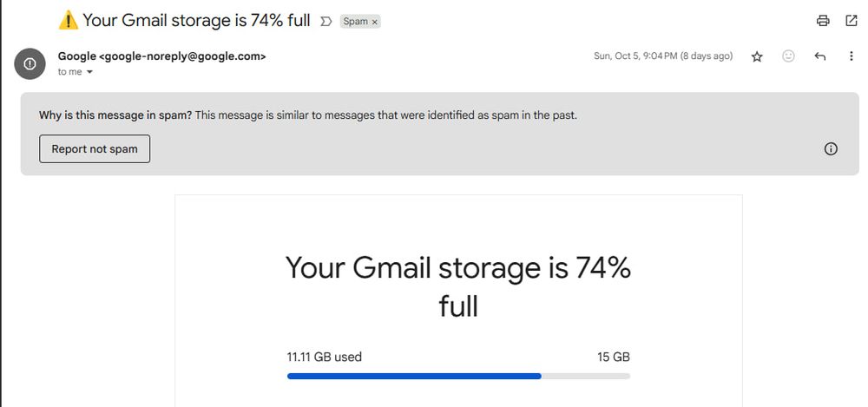
Task: Click the Spam label chip
Action: click(355, 22)
